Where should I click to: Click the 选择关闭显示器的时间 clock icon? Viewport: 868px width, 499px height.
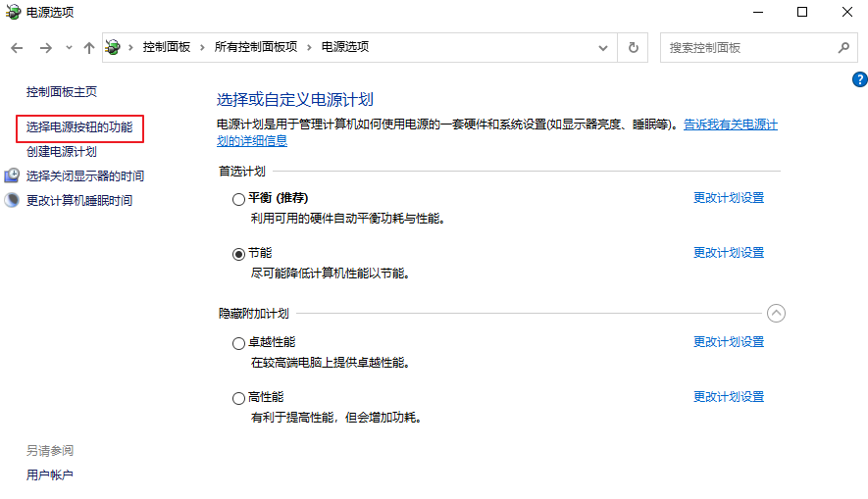[12, 175]
